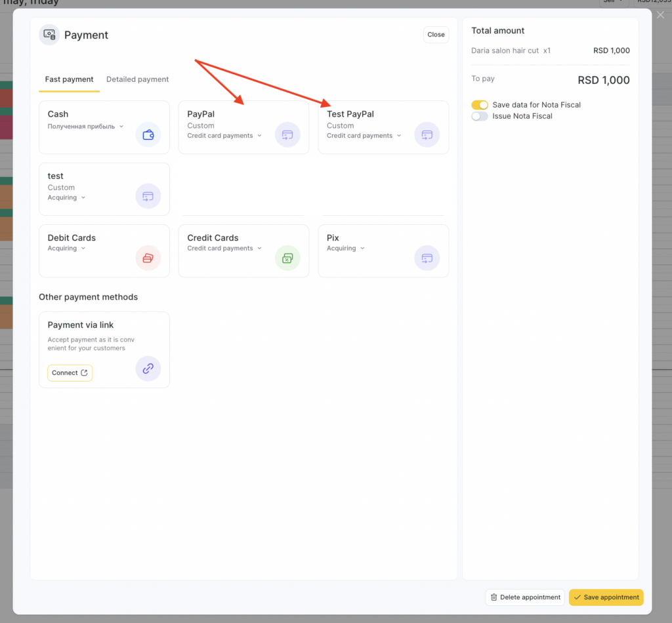
Task: Disable Save data for Nota Fiscal toggle
Action: 480,105
